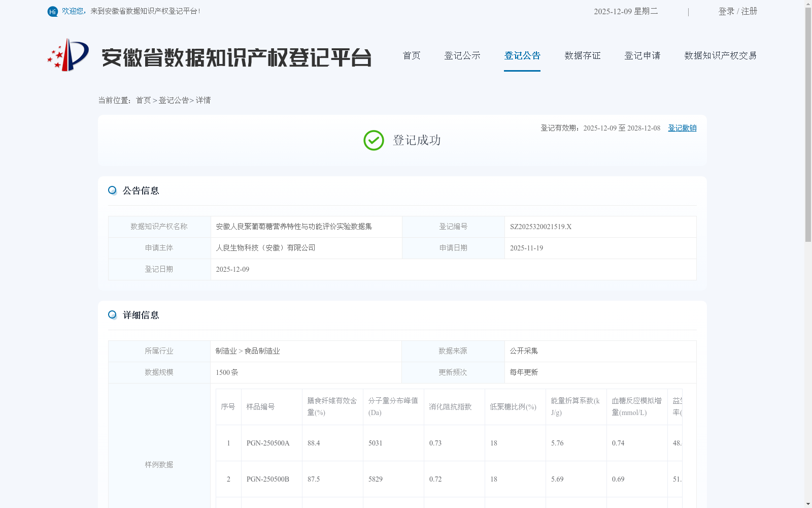Open the 数据知识产权交易 tab

point(721,55)
